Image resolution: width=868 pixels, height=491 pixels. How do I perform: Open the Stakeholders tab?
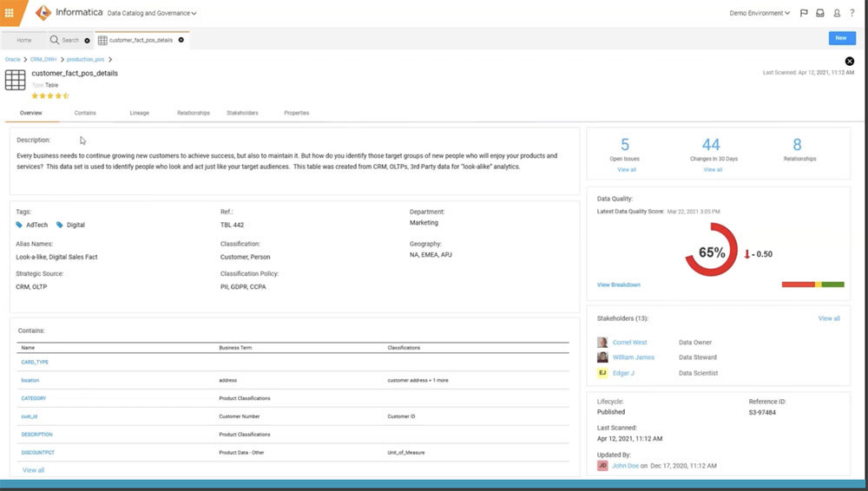click(242, 113)
